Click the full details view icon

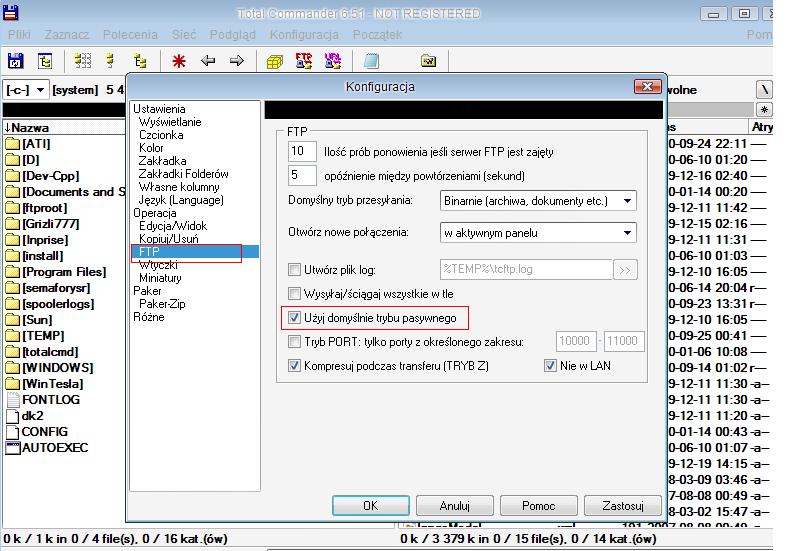click(110, 61)
